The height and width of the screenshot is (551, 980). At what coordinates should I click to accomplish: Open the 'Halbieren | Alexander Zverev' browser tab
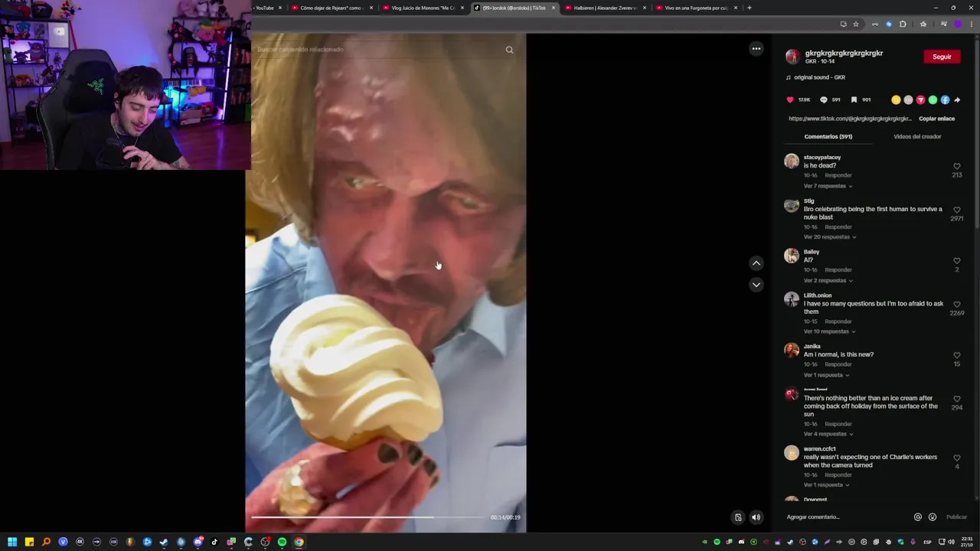pos(606,8)
